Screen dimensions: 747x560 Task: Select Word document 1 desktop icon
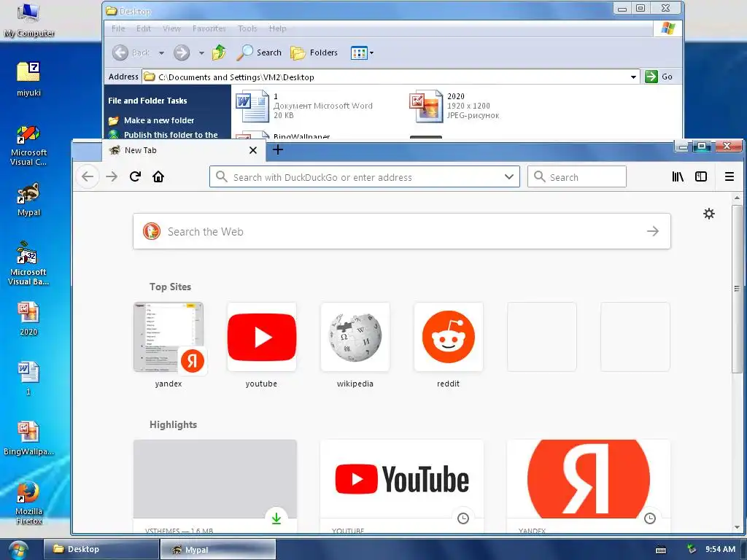[28, 378]
